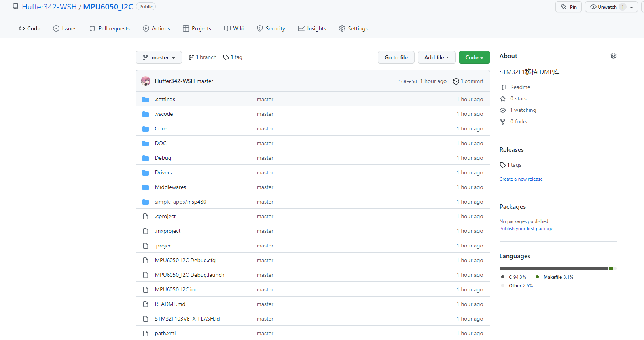Click the languages progress bar
This screenshot has height=340, width=644.
[558, 268]
